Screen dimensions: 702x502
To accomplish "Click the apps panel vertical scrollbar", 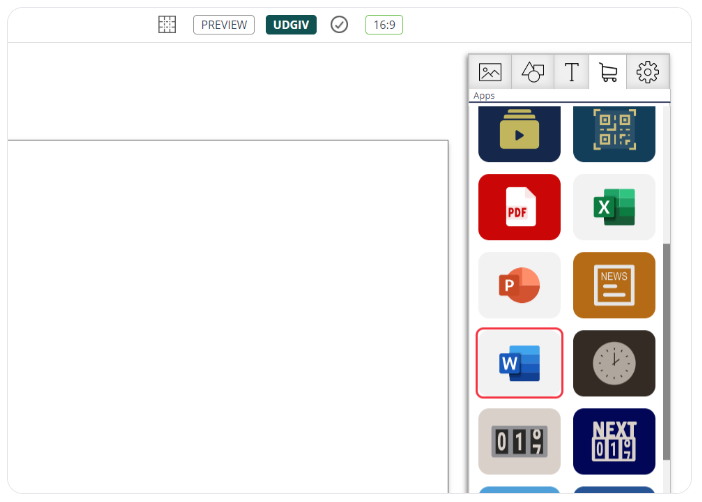I will [666, 352].
